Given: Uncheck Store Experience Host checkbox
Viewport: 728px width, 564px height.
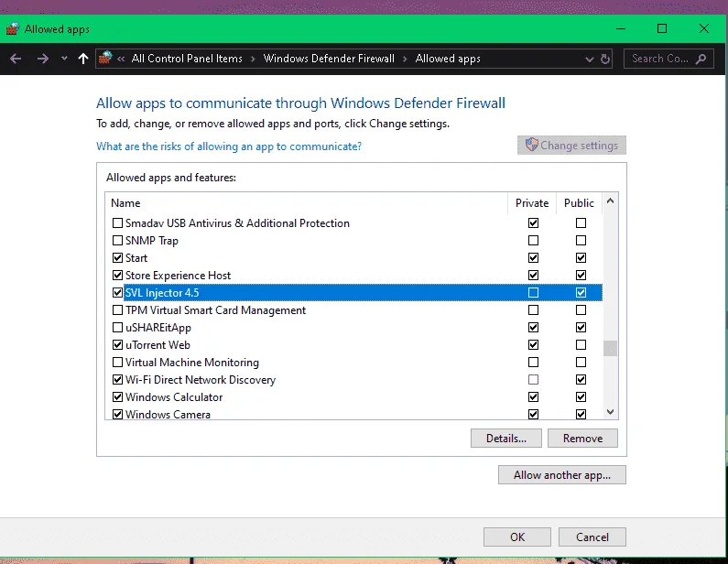Looking at the screenshot, I should [x=117, y=276].
